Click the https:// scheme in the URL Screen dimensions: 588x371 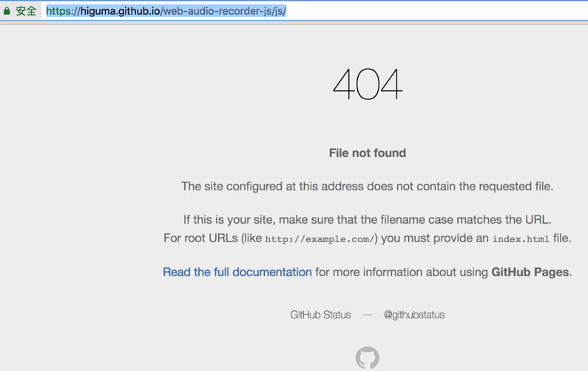[x=63, y=11]
